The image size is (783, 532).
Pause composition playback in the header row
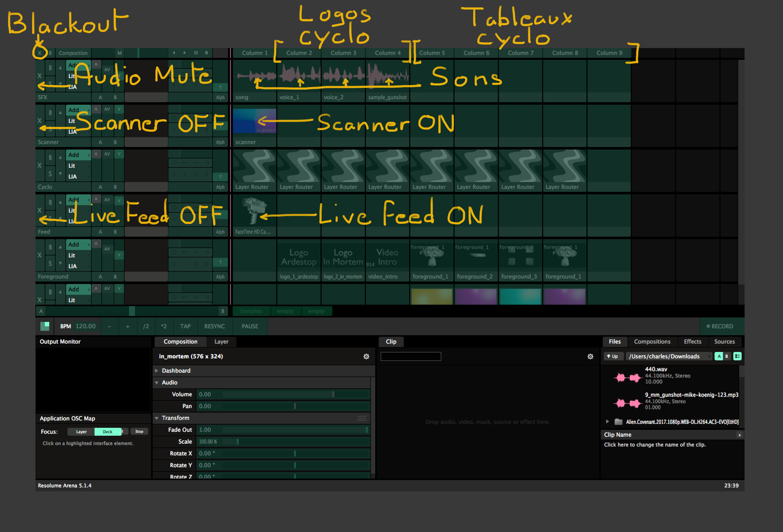pos(196,53)
